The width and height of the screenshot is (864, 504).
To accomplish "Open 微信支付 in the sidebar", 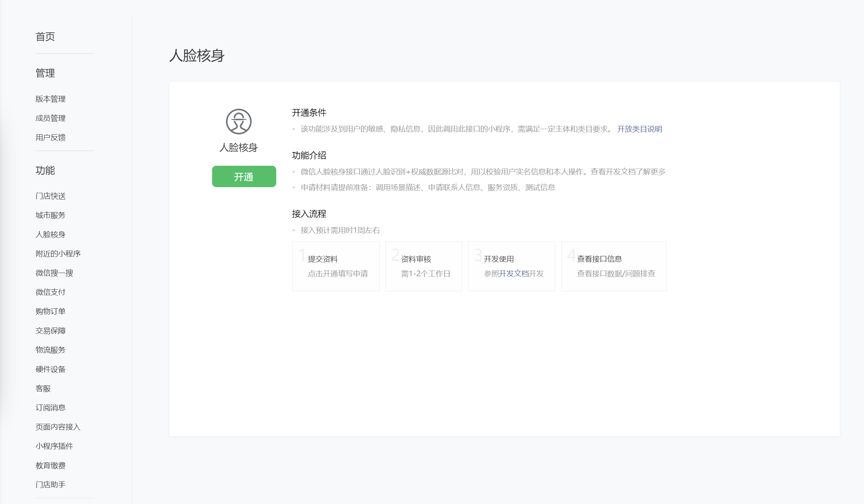I will (51, 292).
